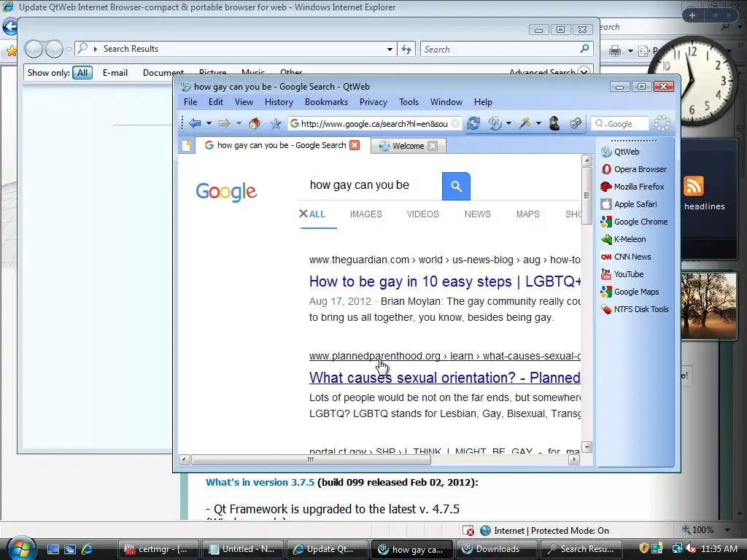747x560 pixels.
Task: Click the Internet Explorer print icon
Action: click(615, 50)
